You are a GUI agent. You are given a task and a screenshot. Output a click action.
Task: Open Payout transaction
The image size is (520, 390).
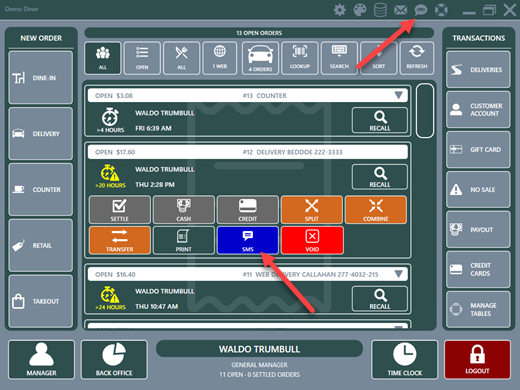tap(478, 229)
